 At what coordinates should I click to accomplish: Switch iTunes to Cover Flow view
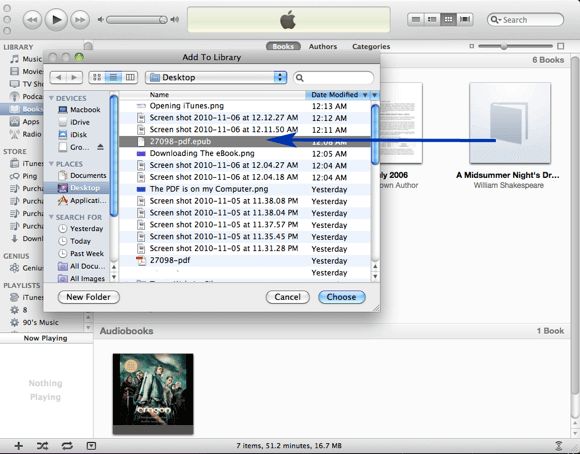pos(465,19)
